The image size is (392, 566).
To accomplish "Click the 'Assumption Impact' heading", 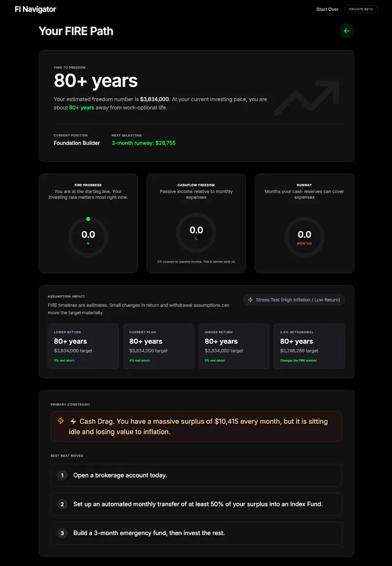I will pyautogui.click(x=67, y=296).
